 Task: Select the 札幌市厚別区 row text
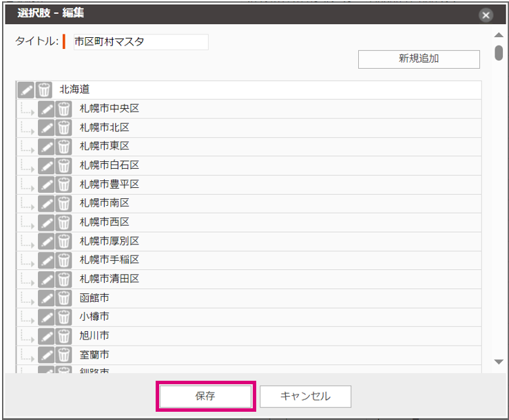[x=110, y=241]
